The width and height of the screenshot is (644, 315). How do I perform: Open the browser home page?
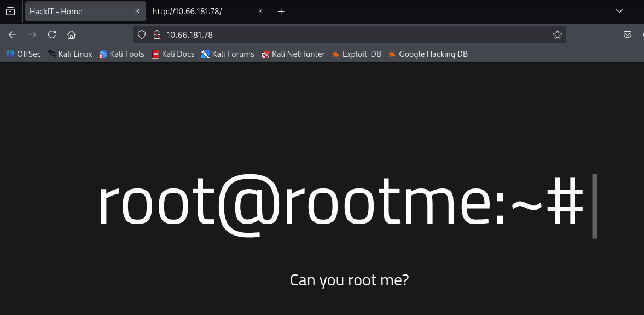pos(71,35)
